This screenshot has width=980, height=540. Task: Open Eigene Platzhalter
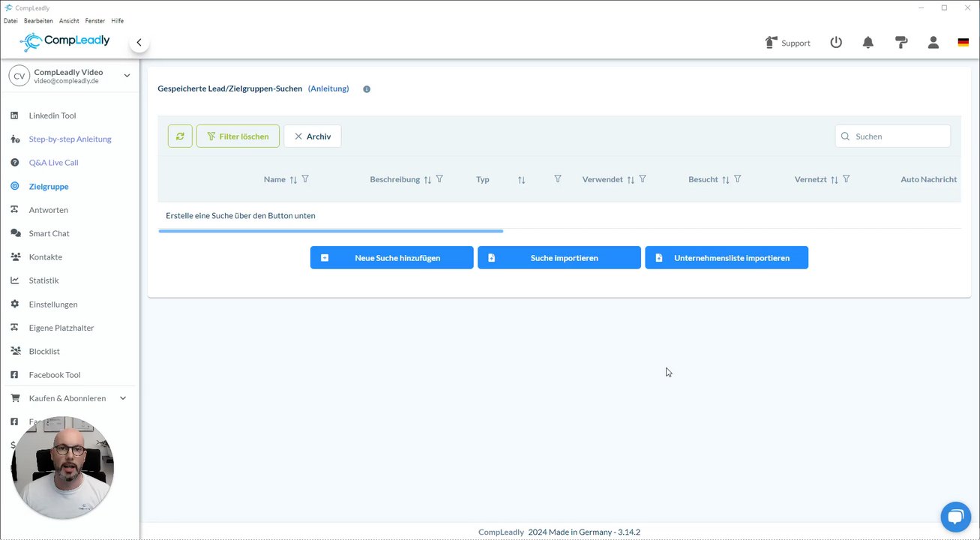pyautogui.click(x=61, y=328)
